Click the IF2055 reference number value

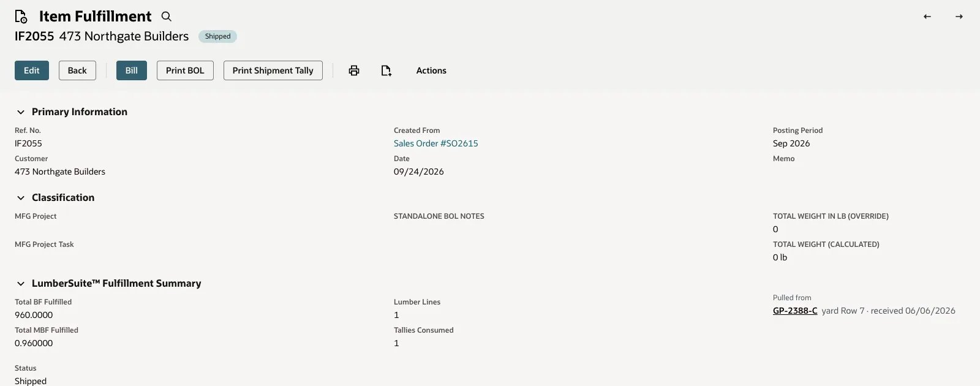pyautogui.click(x=29, y=143)
